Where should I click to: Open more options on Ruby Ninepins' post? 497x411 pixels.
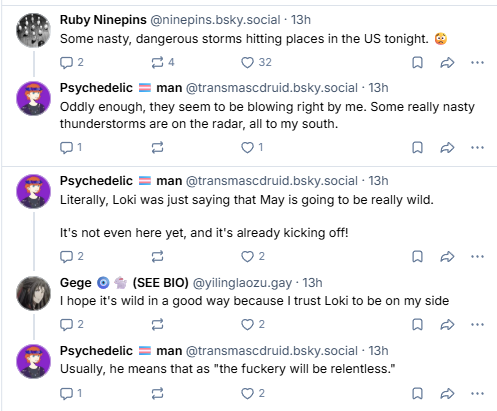[x=477, y=63]
